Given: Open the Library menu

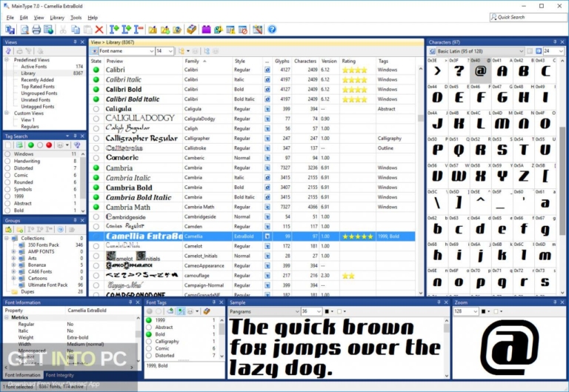Looking at the screenshot, I should pos(57,18).
